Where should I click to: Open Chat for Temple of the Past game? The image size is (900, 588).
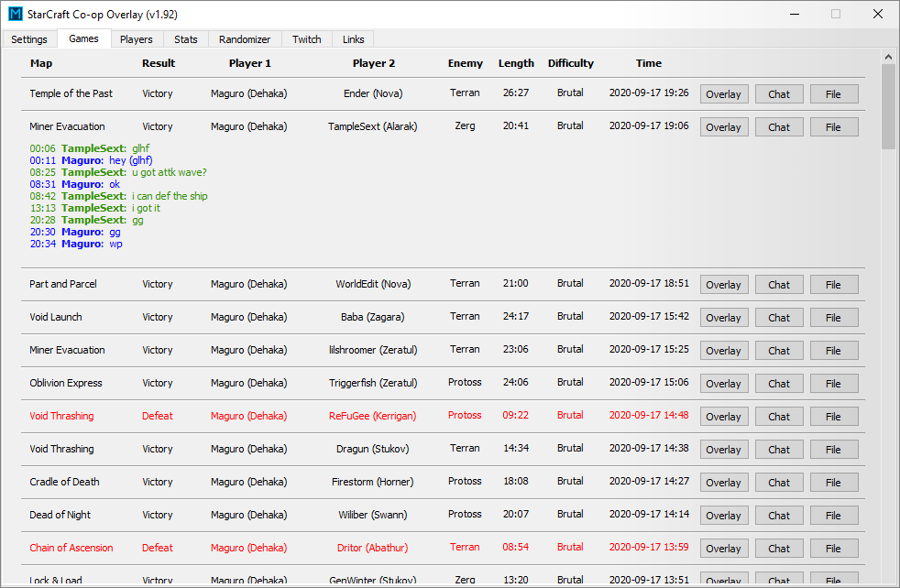point(779,94)
